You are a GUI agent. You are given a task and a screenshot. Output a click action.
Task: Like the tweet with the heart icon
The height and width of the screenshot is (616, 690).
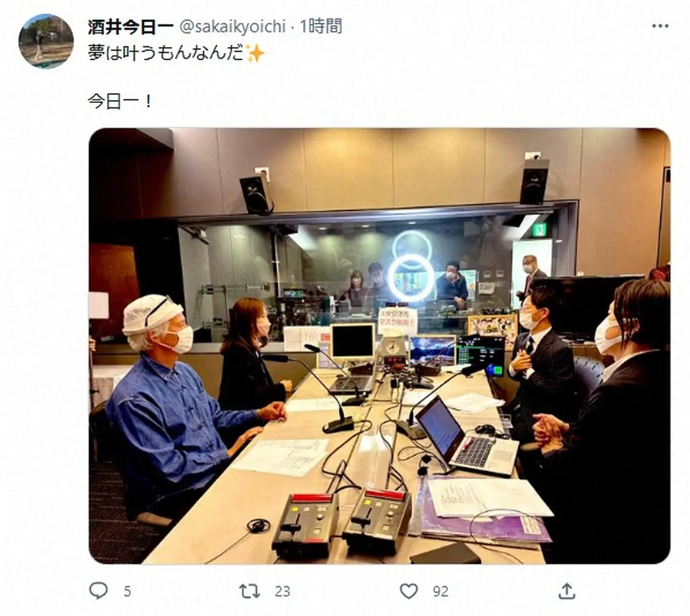[x=408, y=590]
